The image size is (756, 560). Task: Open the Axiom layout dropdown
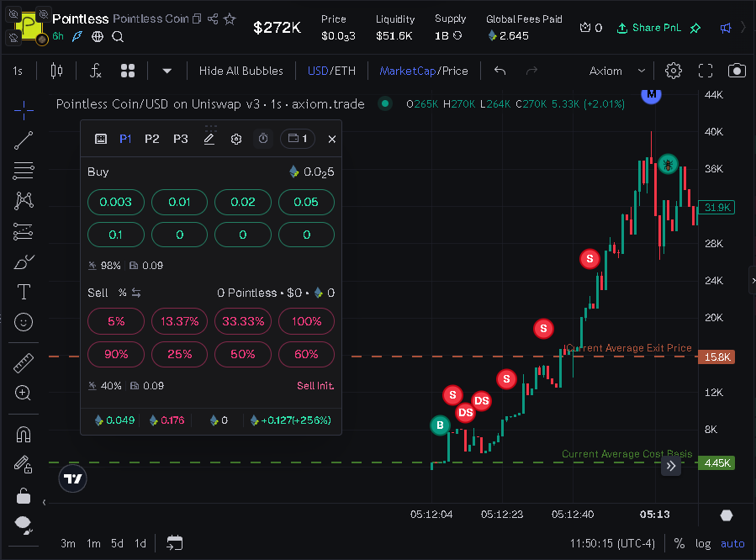[x=616, y=71]
